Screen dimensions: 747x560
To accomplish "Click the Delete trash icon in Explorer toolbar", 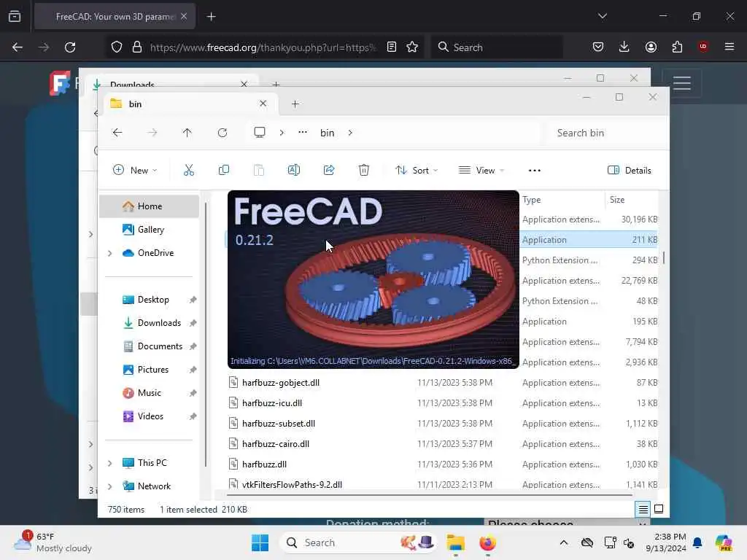I will tap(363, 170).
